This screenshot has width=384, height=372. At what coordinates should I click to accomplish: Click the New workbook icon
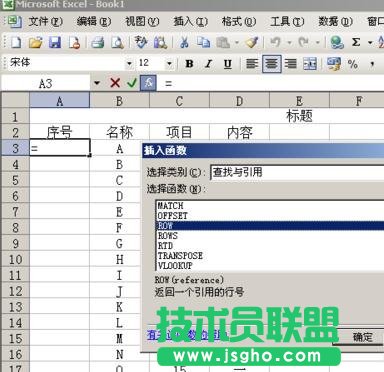pos(16,42)
